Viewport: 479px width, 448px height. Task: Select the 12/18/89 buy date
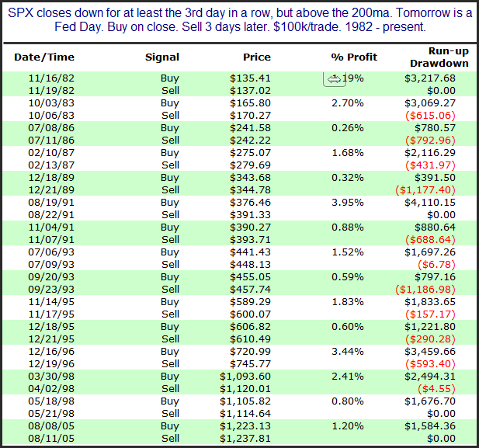click(51, 178)
